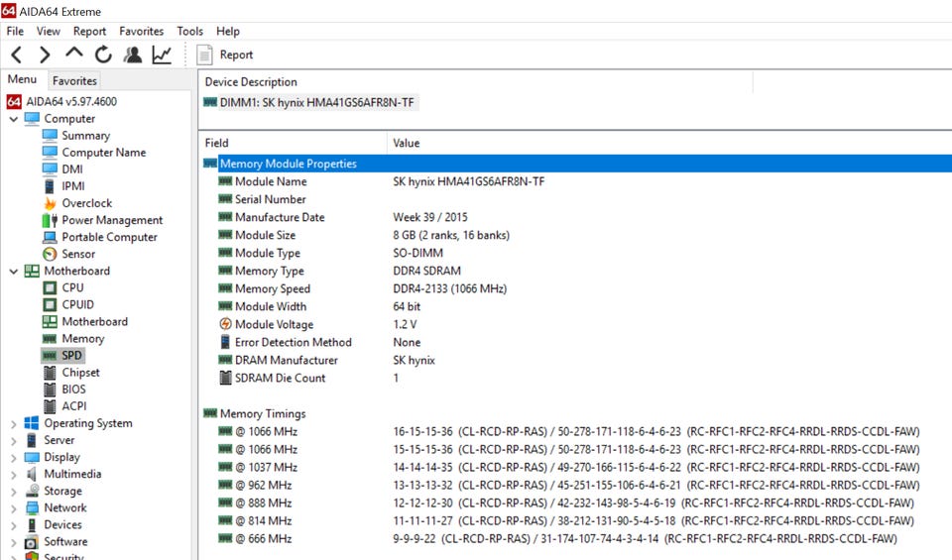Select the ACPI chip icon

50,406
